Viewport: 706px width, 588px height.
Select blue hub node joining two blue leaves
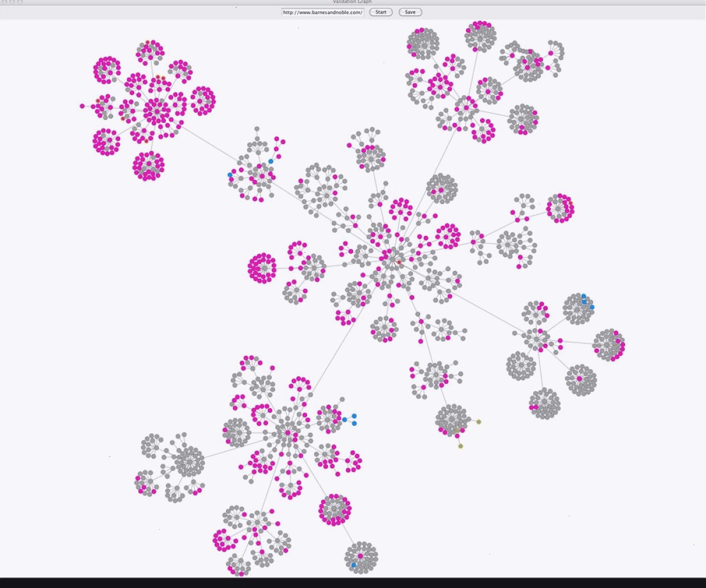(344, 419)
